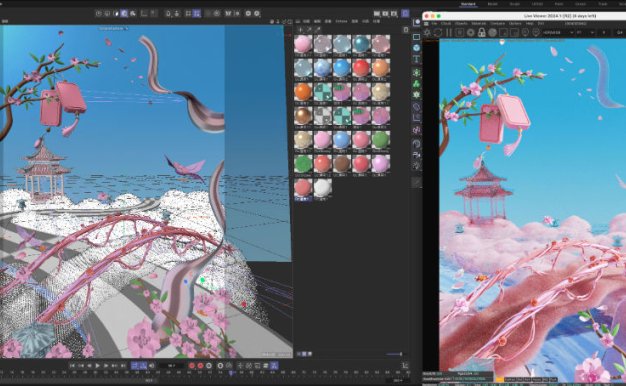The width and height of the screenshot is (626, 386).
Task: Click the current frame number field
Action: [172, 365]
